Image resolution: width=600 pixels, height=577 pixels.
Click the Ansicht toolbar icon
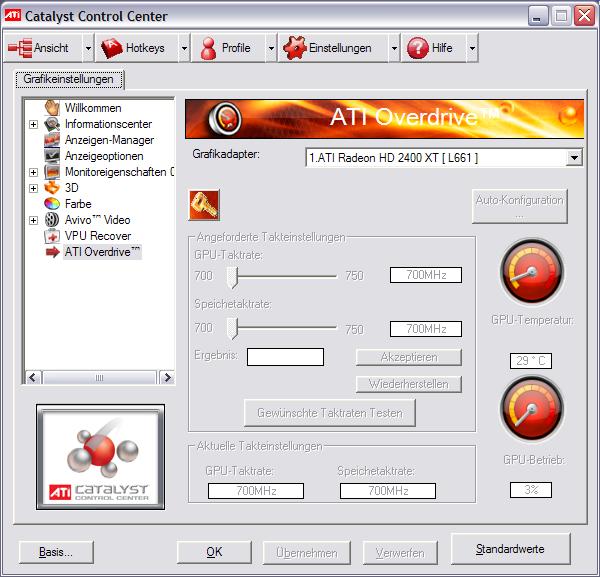click(x=20, y=48)
